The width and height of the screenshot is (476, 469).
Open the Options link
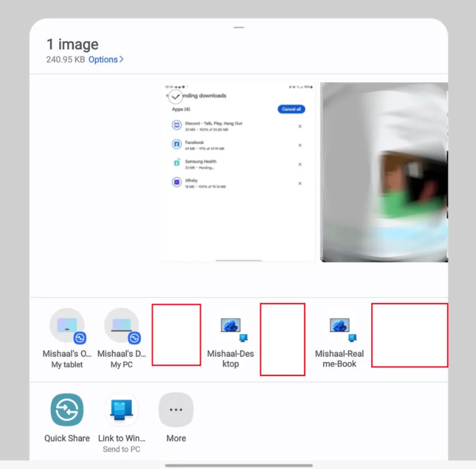coord(106,59)
